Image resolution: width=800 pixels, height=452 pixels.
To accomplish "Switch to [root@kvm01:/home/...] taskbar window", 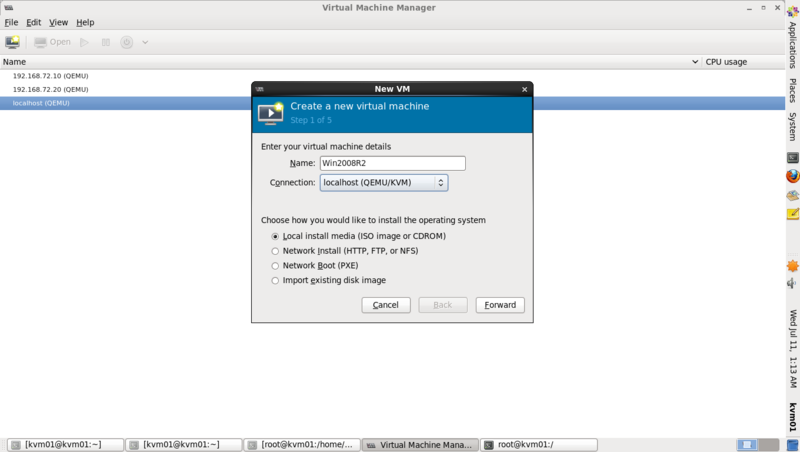I will pyautogui.click(x=302, y=445).
